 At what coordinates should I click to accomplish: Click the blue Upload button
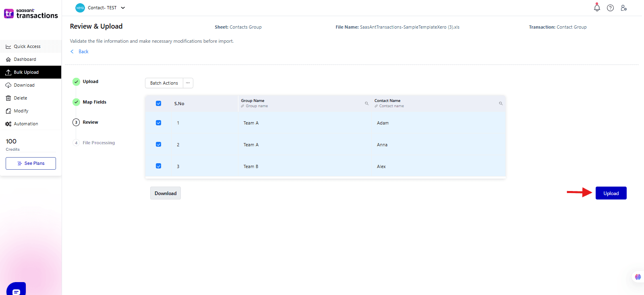tap(611, 193)
